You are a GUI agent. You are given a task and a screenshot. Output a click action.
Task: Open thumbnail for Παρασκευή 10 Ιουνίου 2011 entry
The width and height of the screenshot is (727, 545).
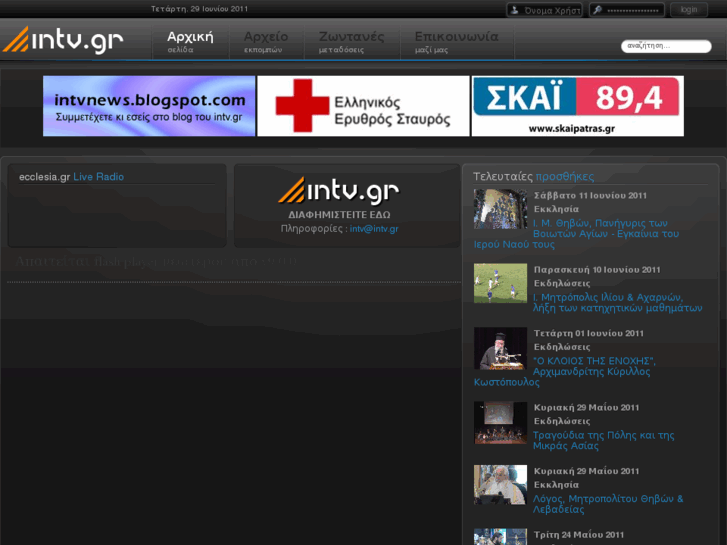coord(500,283)
